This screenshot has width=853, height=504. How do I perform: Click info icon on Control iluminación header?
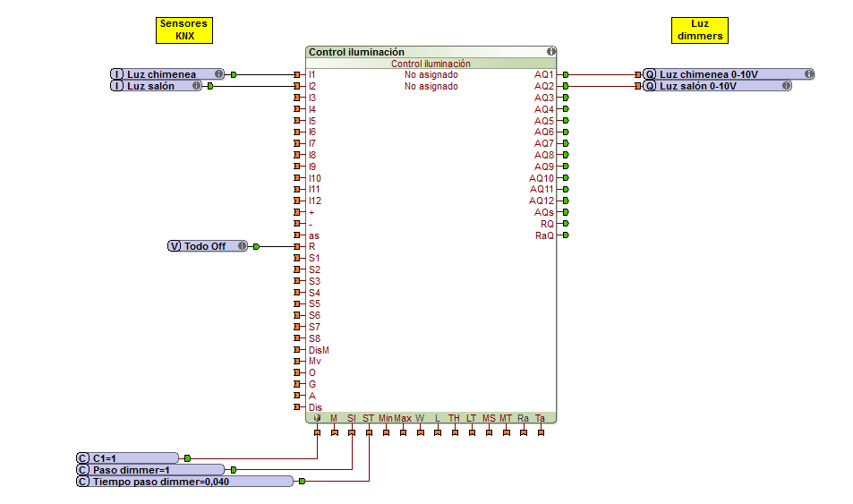pyautogui.click(x=551, y=52)
